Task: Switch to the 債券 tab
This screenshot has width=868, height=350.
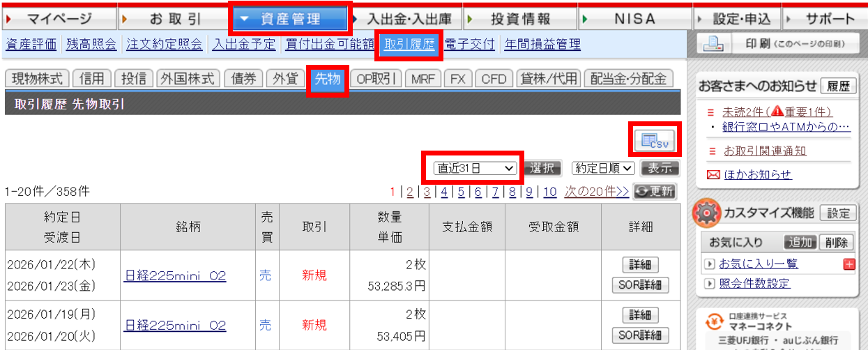Action: [243, 78]
